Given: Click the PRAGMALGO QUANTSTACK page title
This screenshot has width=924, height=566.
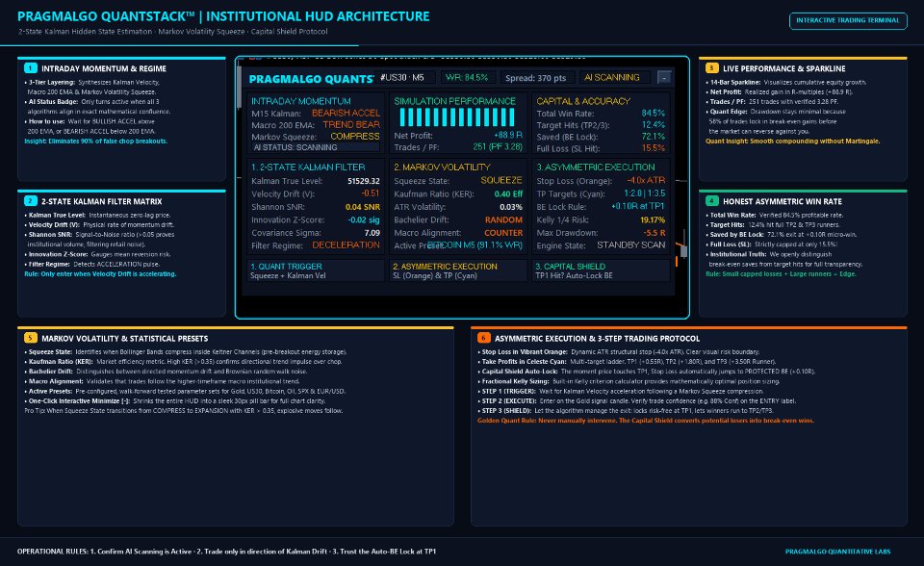Looking at the screenshot, I should pyautogui.click(x=223, y=16).
